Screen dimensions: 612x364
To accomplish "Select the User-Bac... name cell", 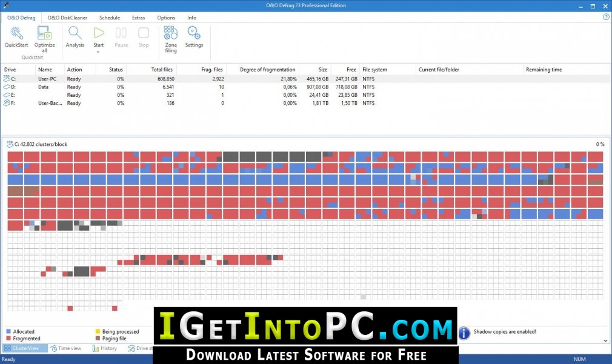I will coord(50,103).
